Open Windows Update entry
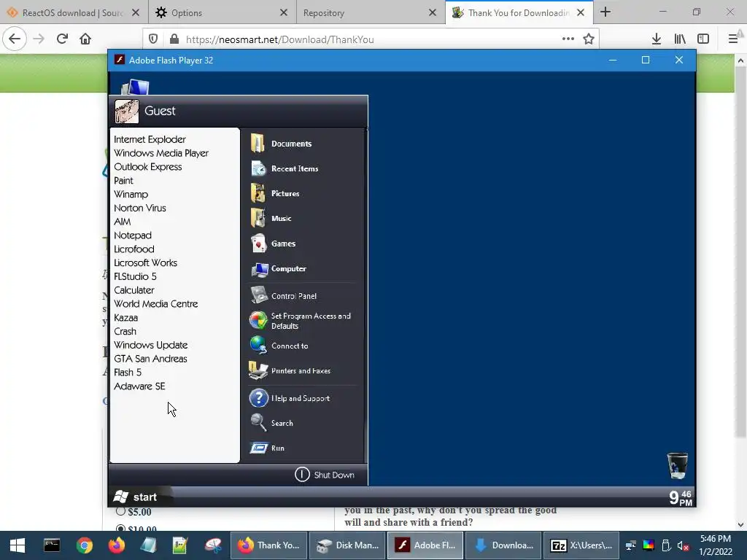The width and height of the screenshot is (747, 560). 150,345
